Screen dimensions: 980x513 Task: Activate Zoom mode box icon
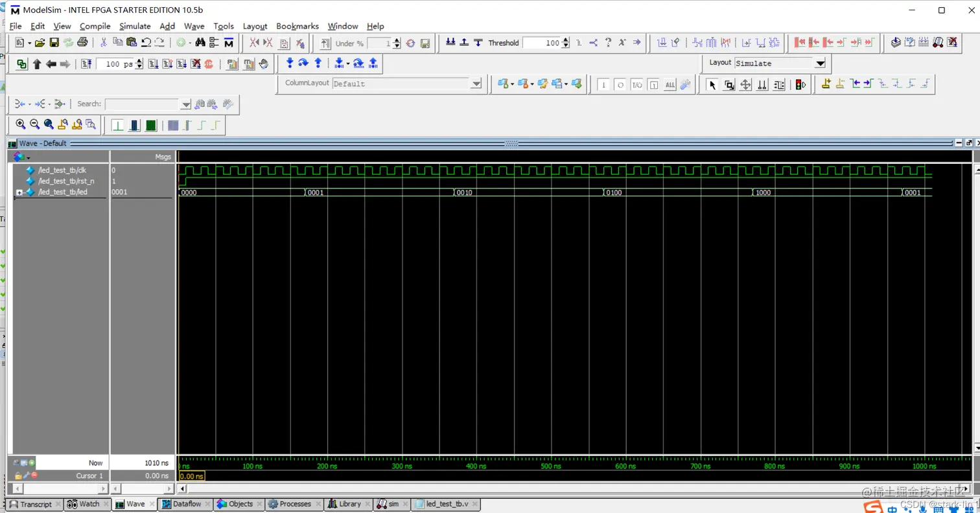(729, 85)
